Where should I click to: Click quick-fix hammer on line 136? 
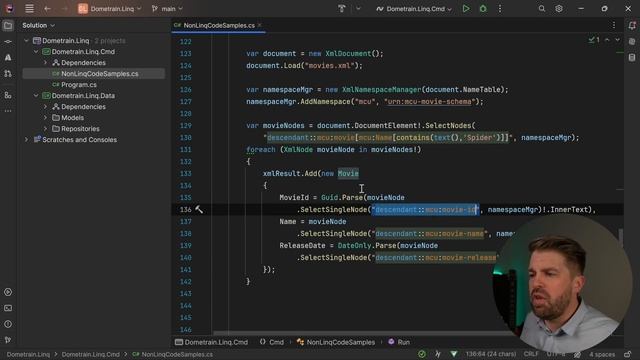[199, 209]
